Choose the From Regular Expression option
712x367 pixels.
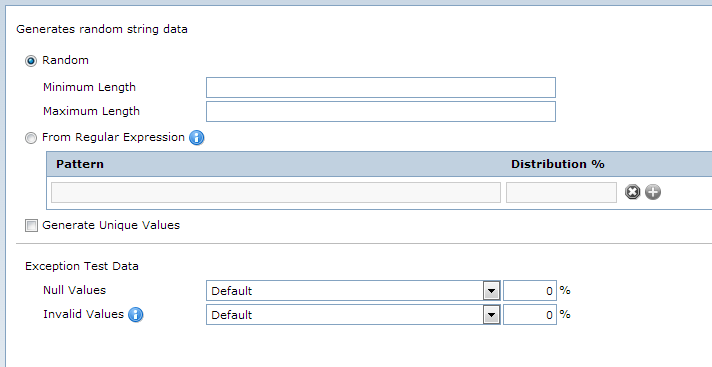pyautogui.click(x=31, y=138)
